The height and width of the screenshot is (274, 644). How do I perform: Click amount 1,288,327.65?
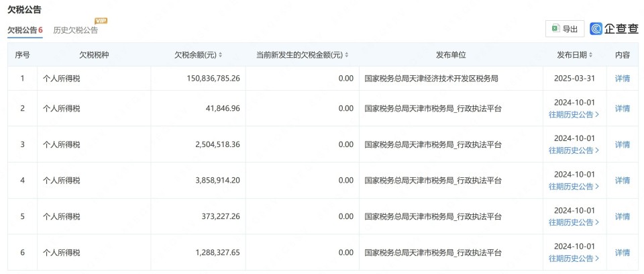click(x=217, y=253)
